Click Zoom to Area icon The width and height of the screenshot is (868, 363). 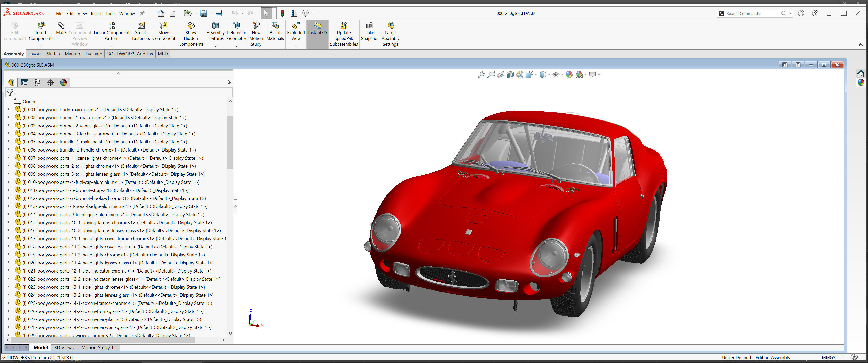(491, 75)
